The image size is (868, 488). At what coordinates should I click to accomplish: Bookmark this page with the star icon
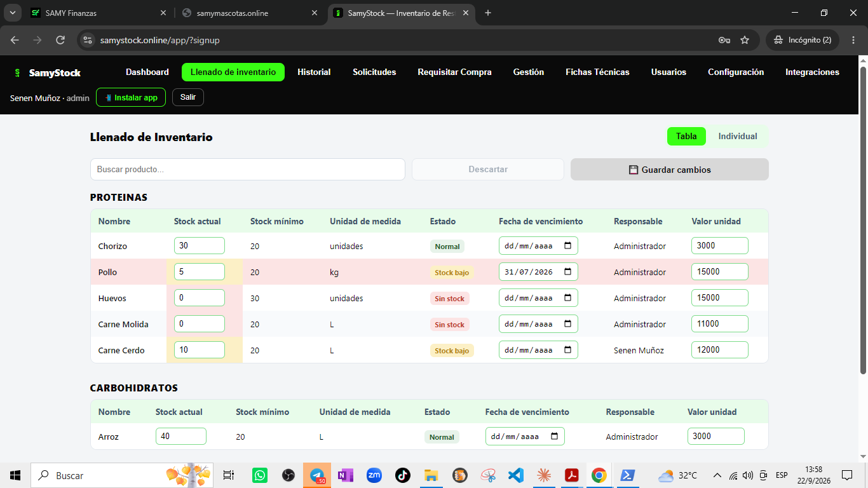point(745,40)
